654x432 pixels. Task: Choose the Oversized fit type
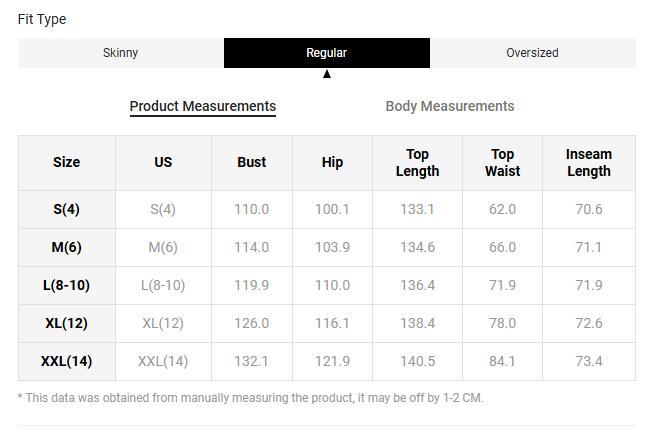coord(532,53)
